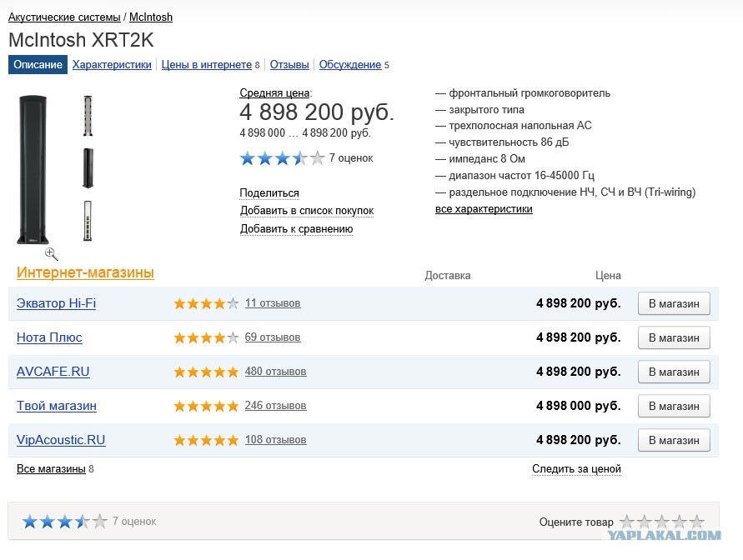Screen dimensions: 743x560
Task: Click the magnifier zoom icon under product image
Action: click(x=52, y=254)
